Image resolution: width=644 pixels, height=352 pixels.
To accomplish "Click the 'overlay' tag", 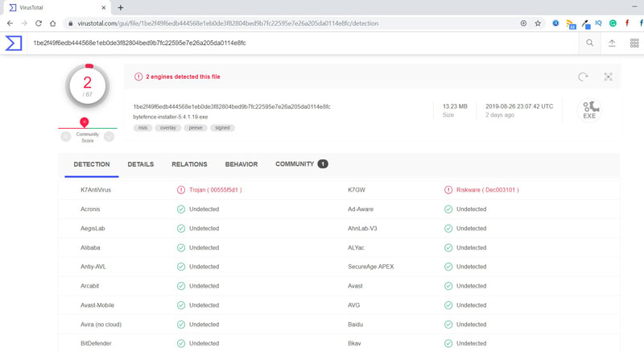I will click(167, 128).
